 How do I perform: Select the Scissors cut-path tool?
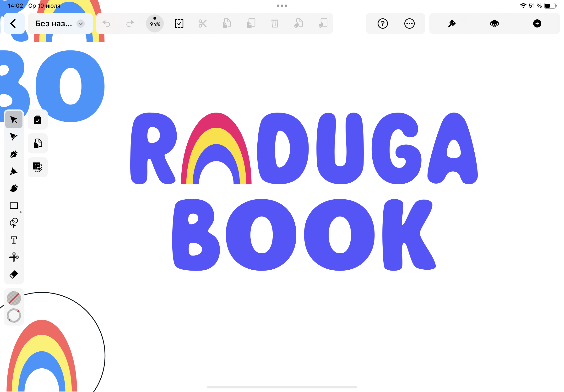pyautogui.click(x=14, y=257)
